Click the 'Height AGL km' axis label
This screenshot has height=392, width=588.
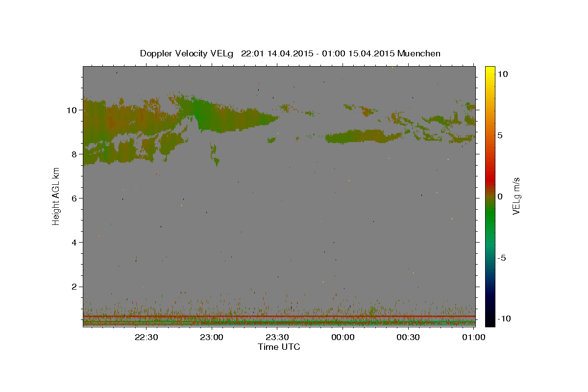click(56, 196)
